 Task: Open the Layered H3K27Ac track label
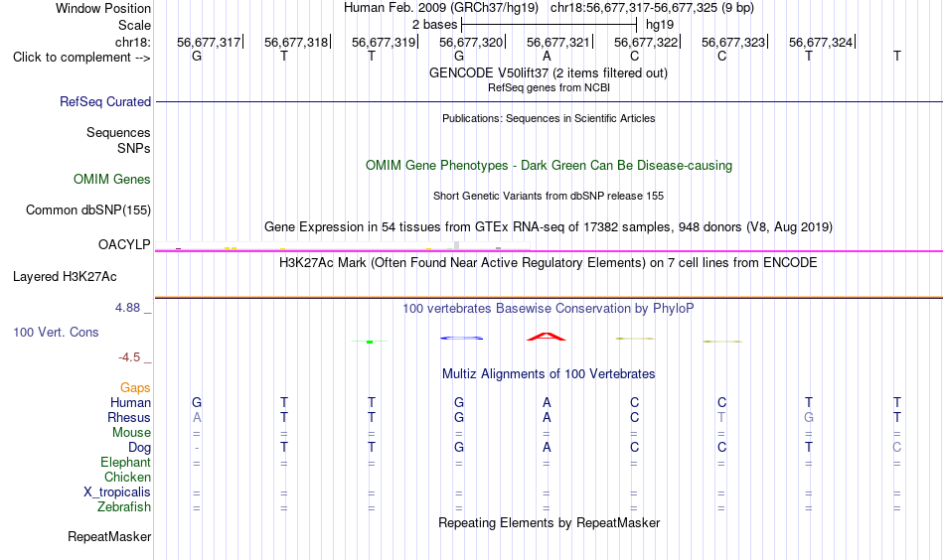coord(65,277)
